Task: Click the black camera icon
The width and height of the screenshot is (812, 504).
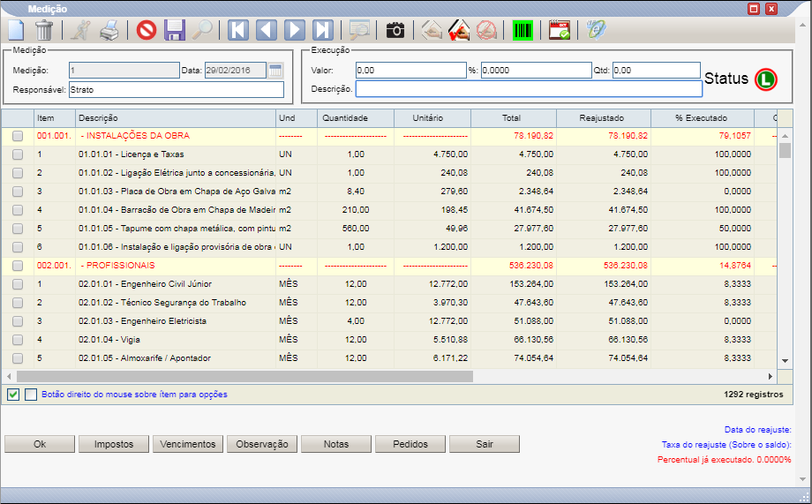Action: [x=395, y=30]
